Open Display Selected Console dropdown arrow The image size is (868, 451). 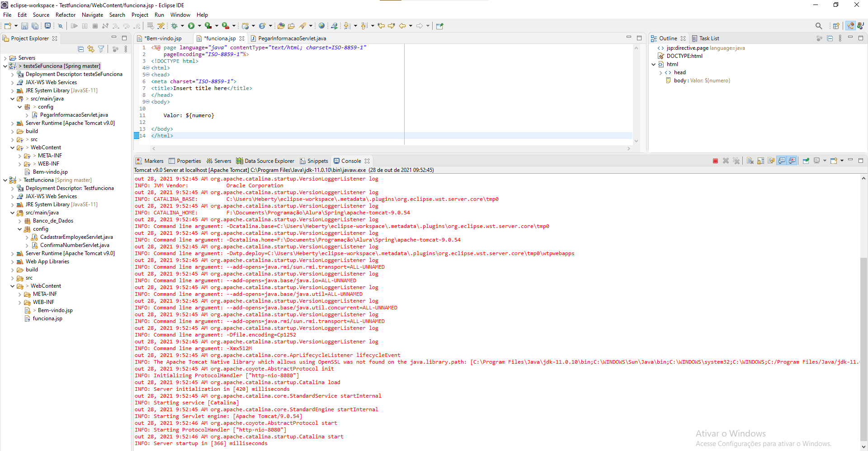pyautogui.click(x=825, y=161)
